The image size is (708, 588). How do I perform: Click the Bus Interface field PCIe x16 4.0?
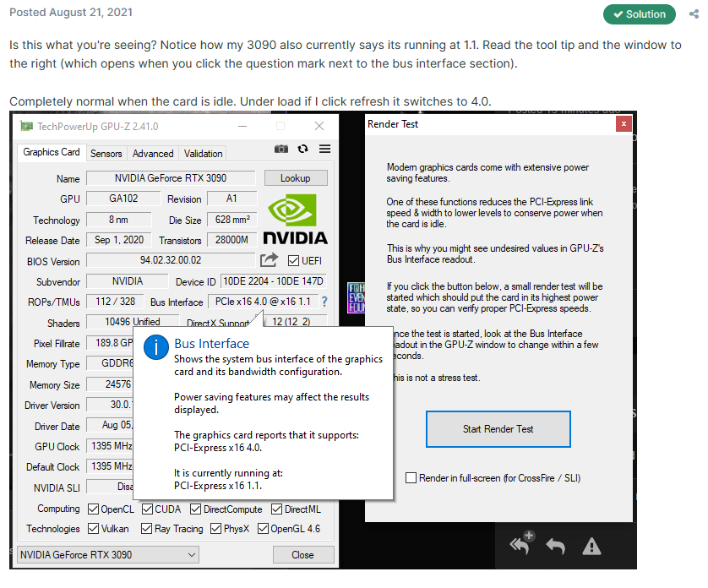click(263, 302)
